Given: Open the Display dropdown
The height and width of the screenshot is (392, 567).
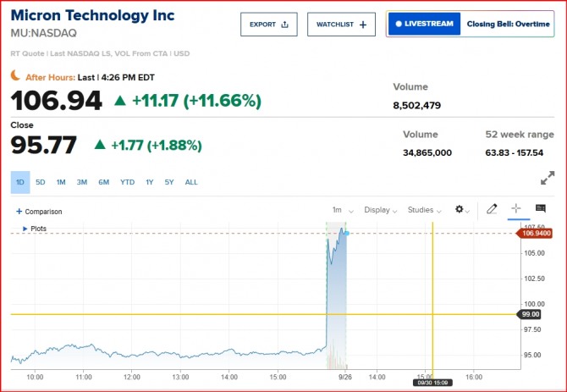Looking at the screenshot, I should click(x=380, y=210).
